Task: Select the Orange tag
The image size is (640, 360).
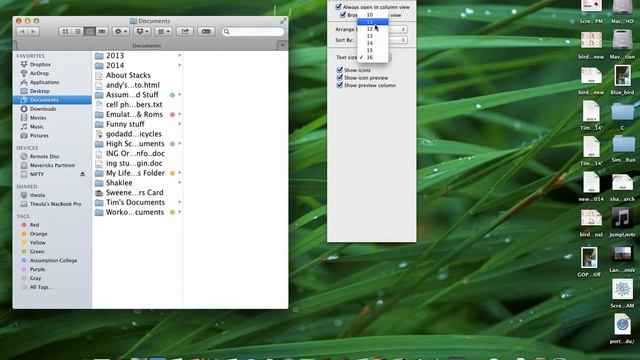Action: point(38,234)
